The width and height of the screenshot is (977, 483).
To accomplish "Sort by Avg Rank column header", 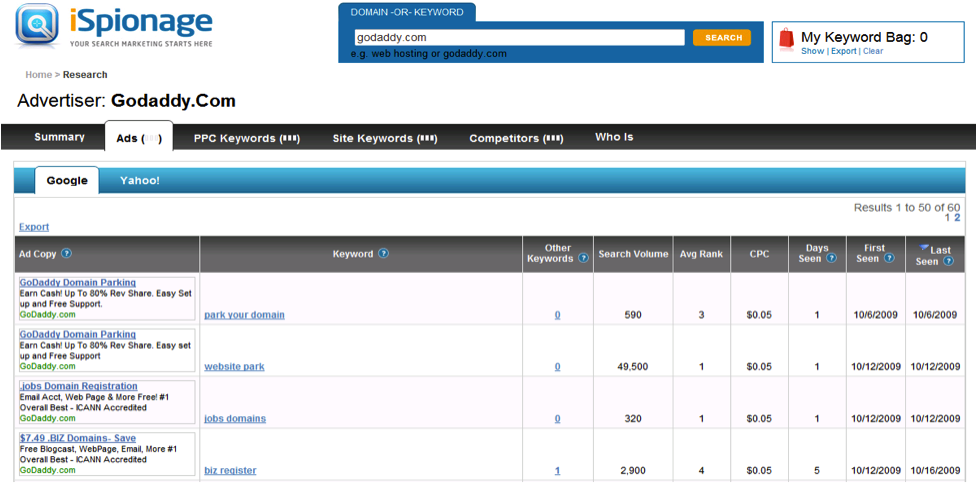I will pyautogui.click(x=702, y=254).
